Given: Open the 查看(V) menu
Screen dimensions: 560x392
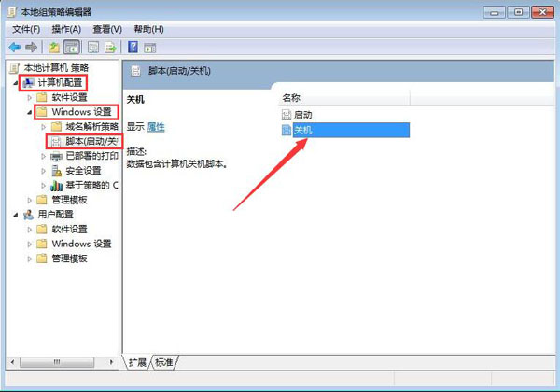Looking at the screenshot, I should (x=107, y=29).
